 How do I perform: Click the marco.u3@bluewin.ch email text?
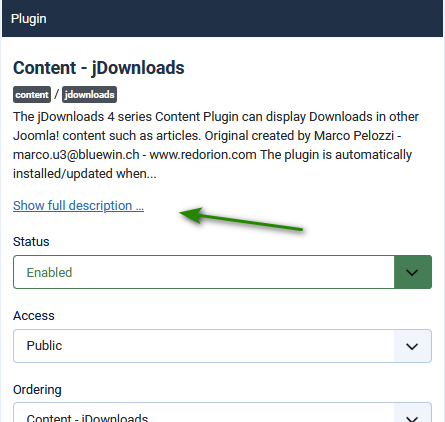[x=76, y=155]
